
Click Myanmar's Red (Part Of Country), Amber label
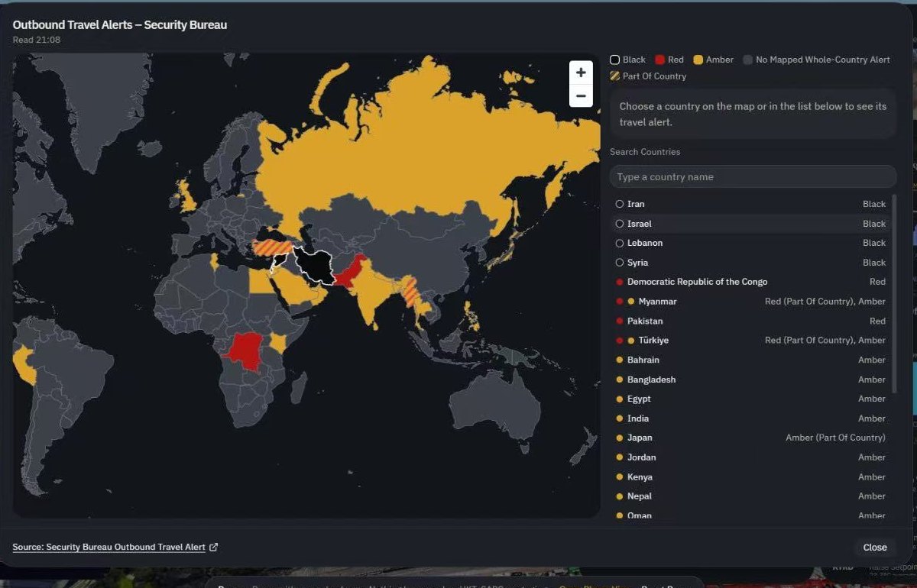tap(825, 302)
